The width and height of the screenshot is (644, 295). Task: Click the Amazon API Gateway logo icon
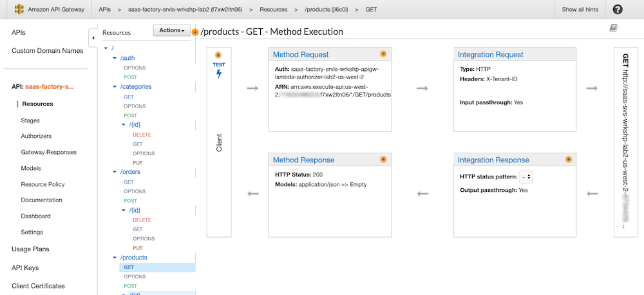pos(19,9)
